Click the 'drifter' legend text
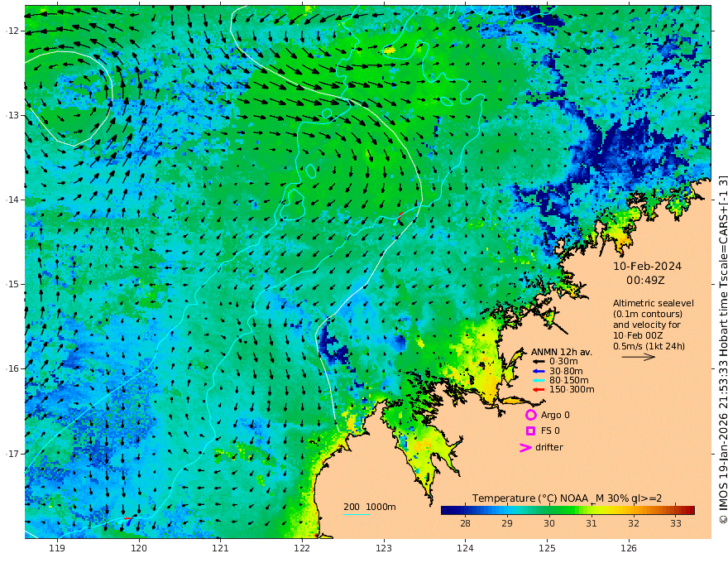Screen dimensions: 728x563 548,447
